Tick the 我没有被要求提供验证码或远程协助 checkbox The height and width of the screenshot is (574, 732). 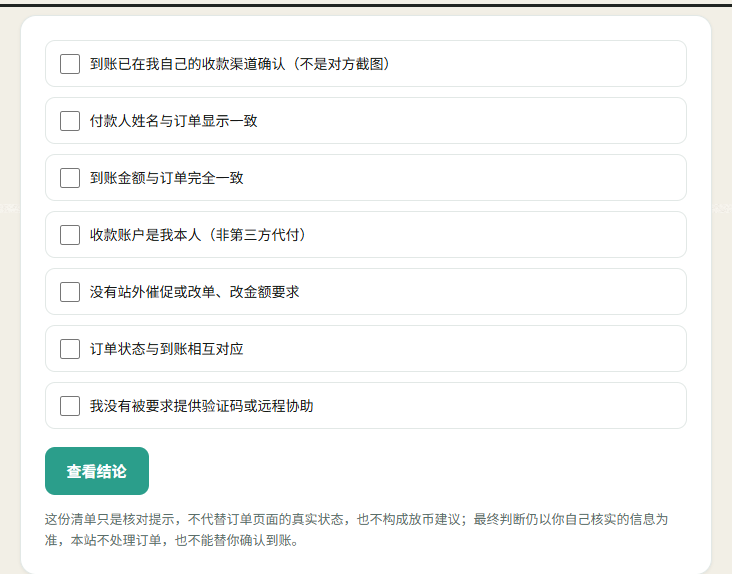pos(70,406)
